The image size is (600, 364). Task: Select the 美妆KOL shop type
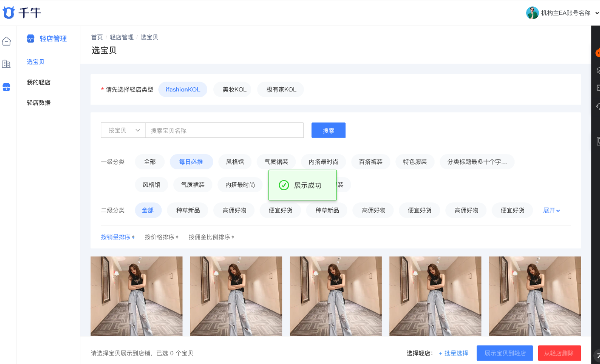click(234, 90)
